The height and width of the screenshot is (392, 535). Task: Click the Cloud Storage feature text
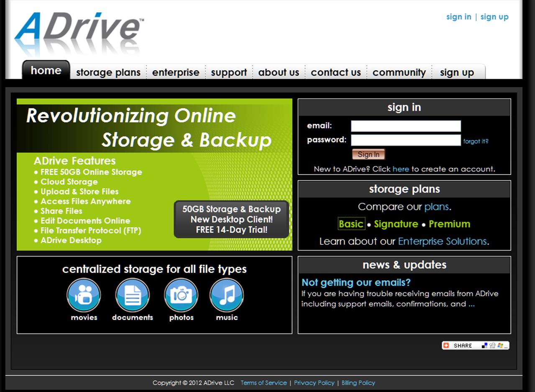pyautogui.click(x=69, y=182)
